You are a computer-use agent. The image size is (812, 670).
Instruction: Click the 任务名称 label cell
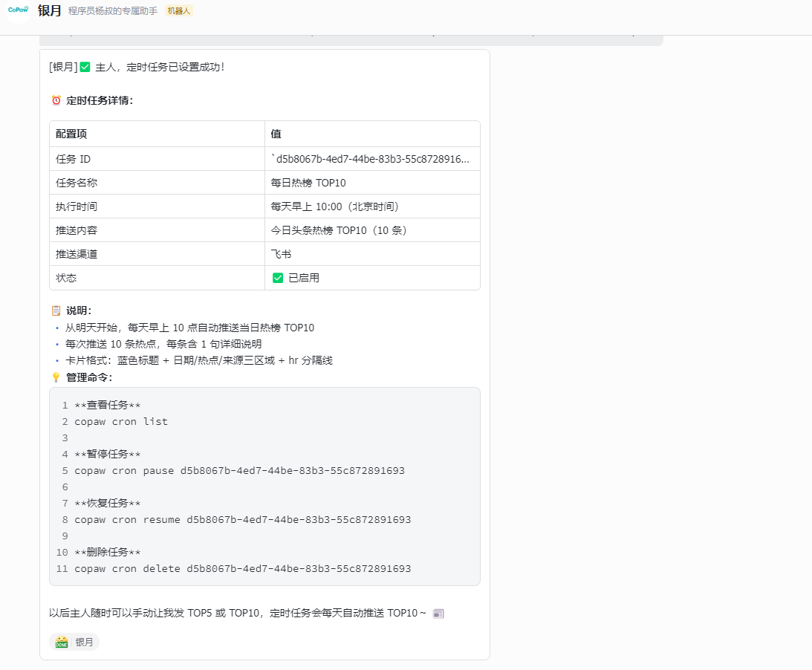(x=157, y=183)
